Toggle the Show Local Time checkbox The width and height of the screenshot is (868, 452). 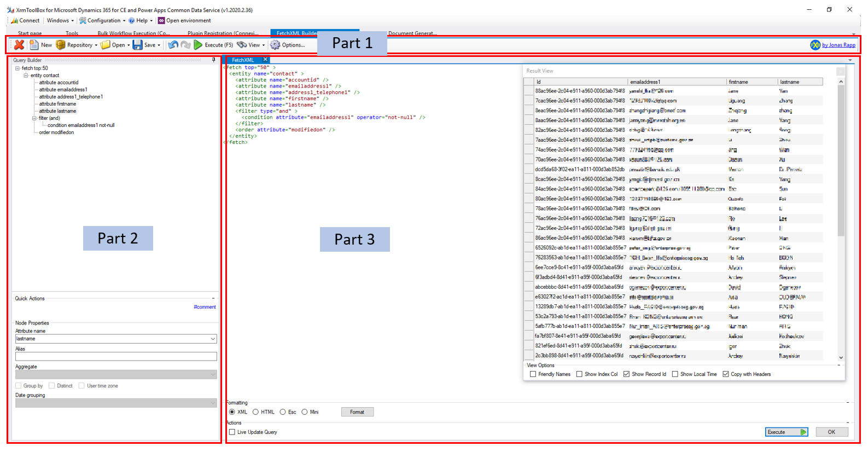pos(675,374)
